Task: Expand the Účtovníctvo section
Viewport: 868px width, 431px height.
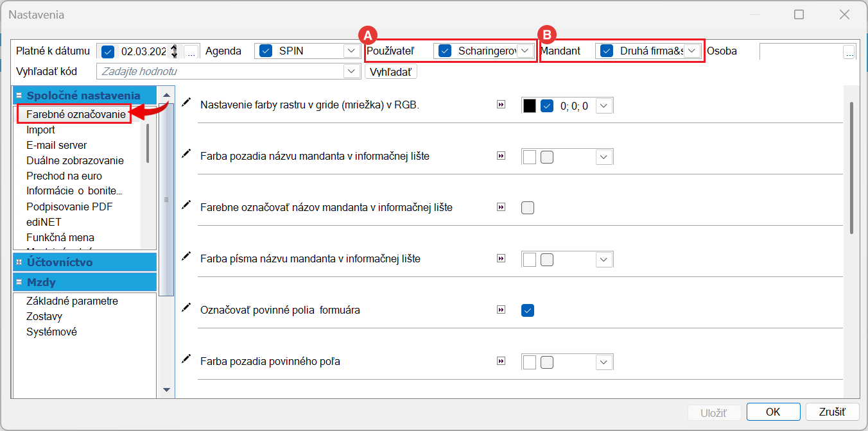Action: click(x=19, y=262)
